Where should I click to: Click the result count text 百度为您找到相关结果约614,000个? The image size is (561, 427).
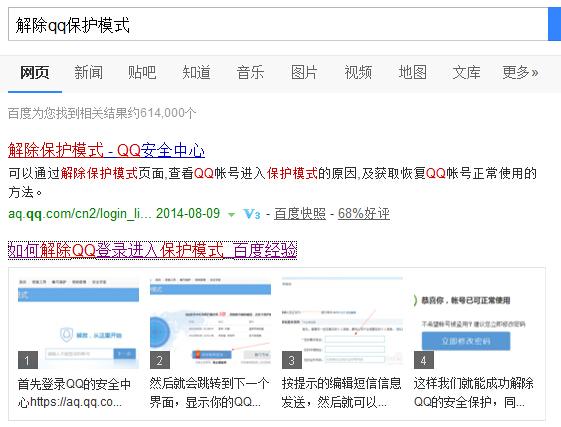(x=102, y=113)
